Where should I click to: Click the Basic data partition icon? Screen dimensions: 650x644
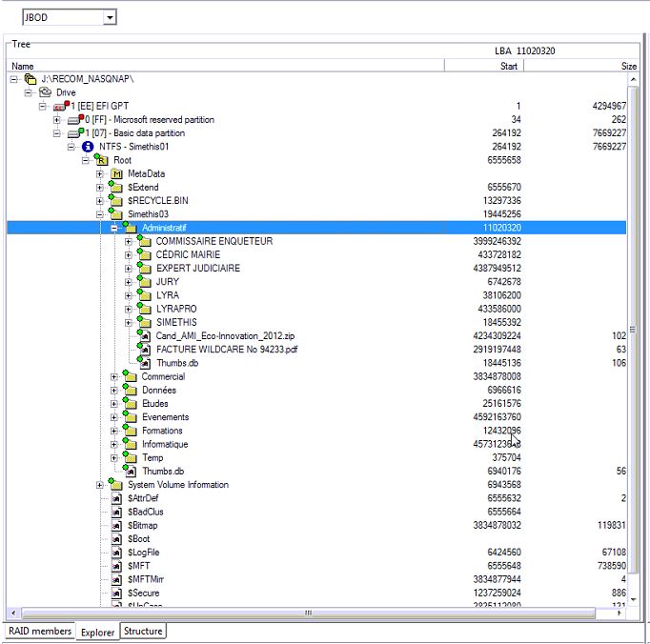(75, 133)
